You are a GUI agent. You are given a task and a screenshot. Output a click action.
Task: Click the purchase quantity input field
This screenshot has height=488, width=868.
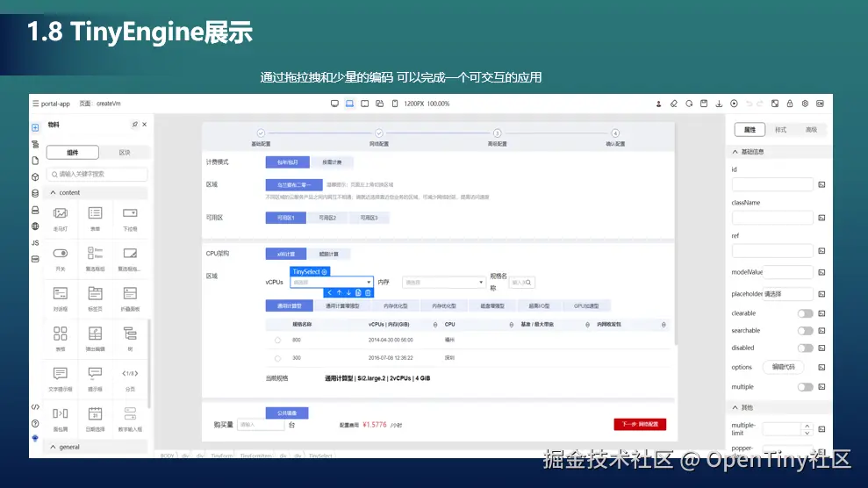(261, 425)
